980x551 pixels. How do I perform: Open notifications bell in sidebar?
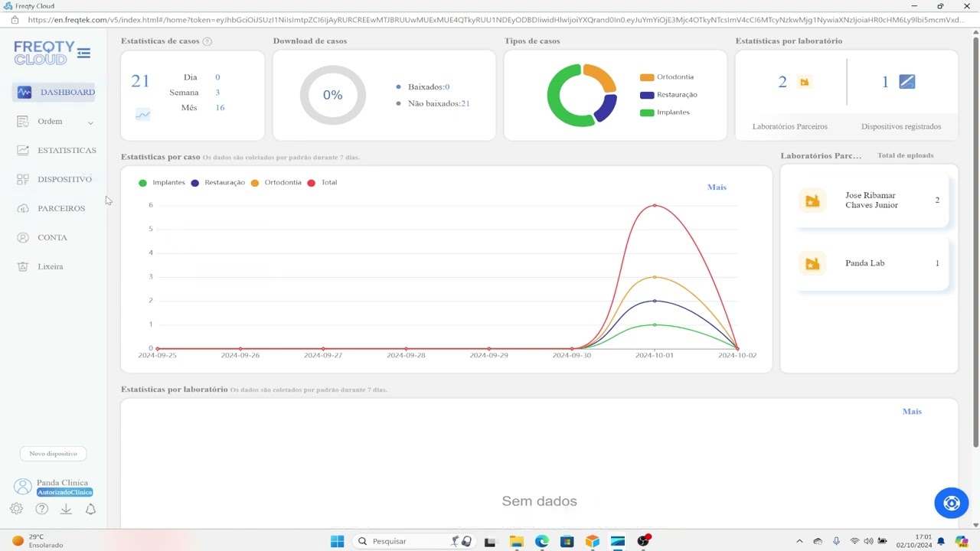click(90, 509)
